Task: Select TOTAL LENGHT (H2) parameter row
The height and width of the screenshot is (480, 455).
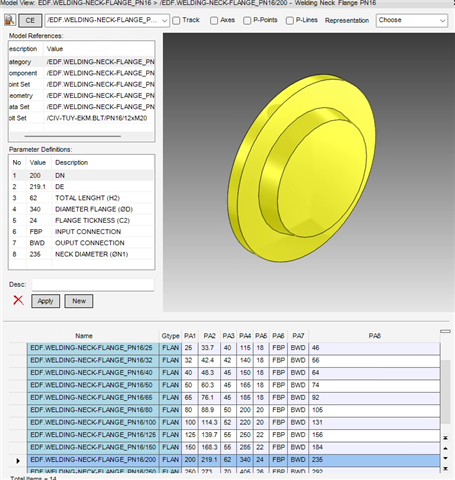Action: pyautogui.click(x=82, y=198)
